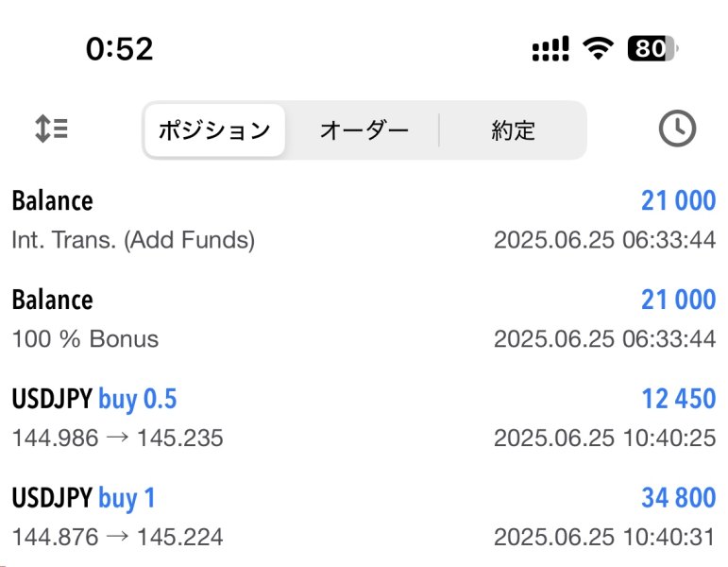Tap the 144.876 → 145.224 price range
This screenshot has height=567, width=728.
pyautogui.click(x=118, y=538)
